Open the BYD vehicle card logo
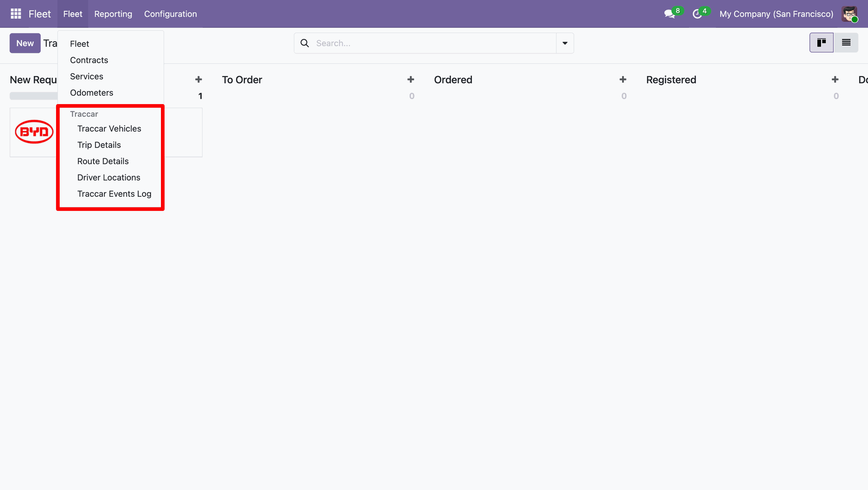The width and height of the screenshot is (868, 490). pos(34,132)
